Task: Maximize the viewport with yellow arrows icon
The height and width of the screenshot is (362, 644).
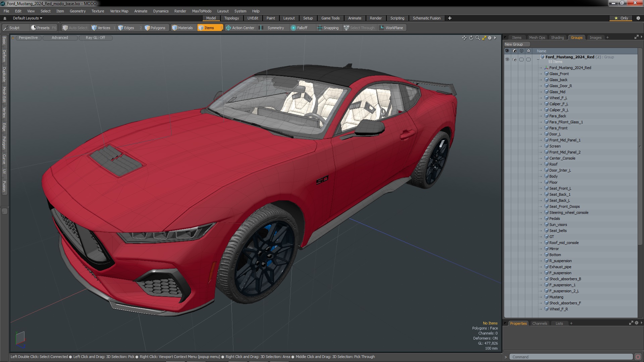Action: click(x=484, y=38)
